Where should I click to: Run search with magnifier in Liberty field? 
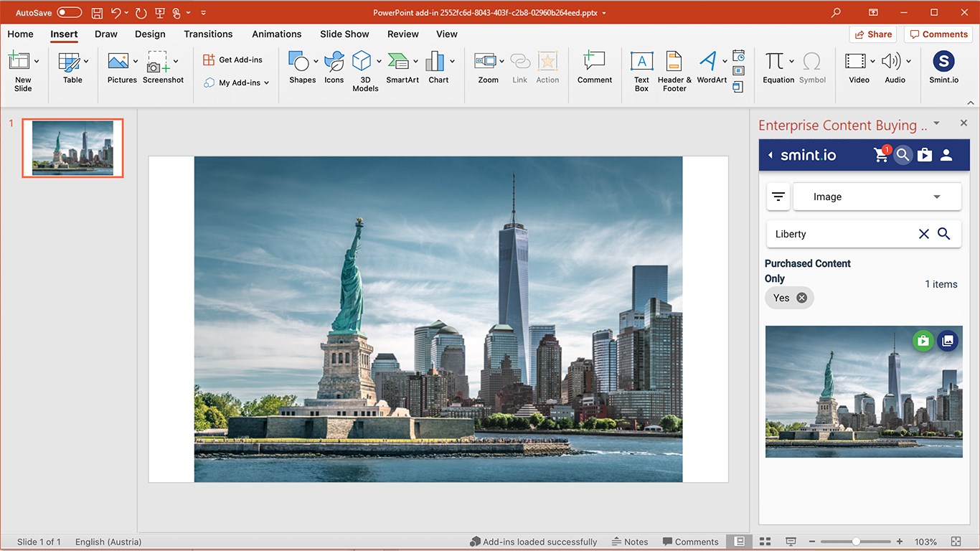click(x=944, y=234)
